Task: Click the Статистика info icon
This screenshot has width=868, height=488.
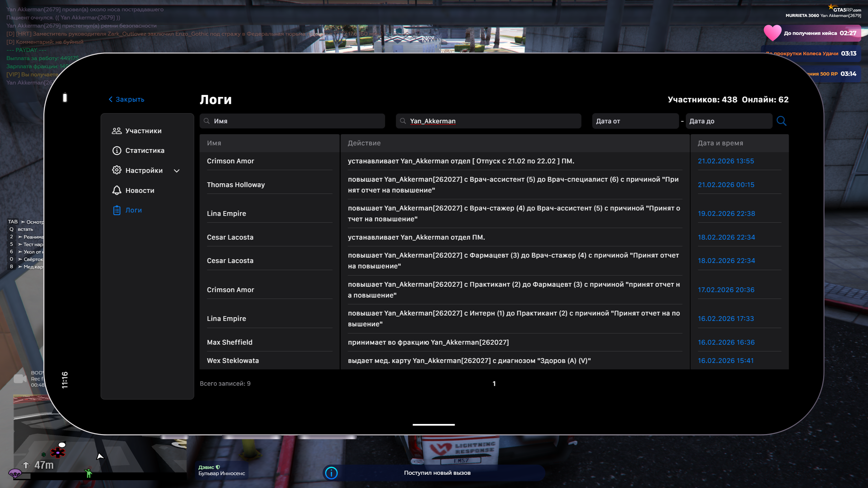Action: pos(117,150)
